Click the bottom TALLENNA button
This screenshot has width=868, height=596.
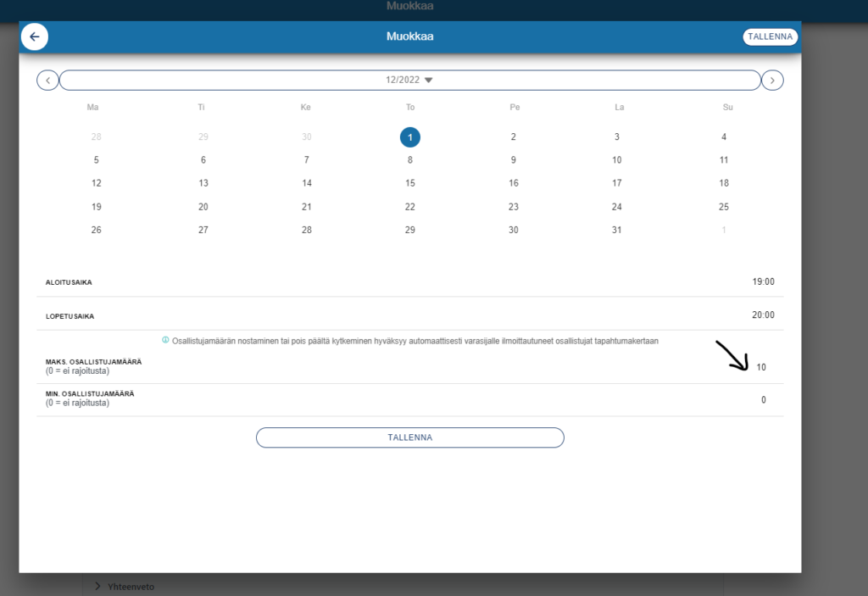tap(409, 437)
